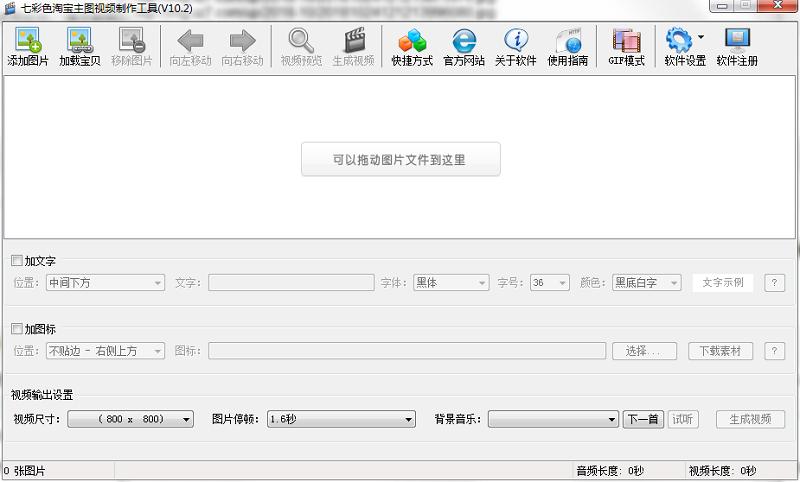
Task: Open 软件注册 monitor icon
Action: pyautogui.click(x=737, y=41)
